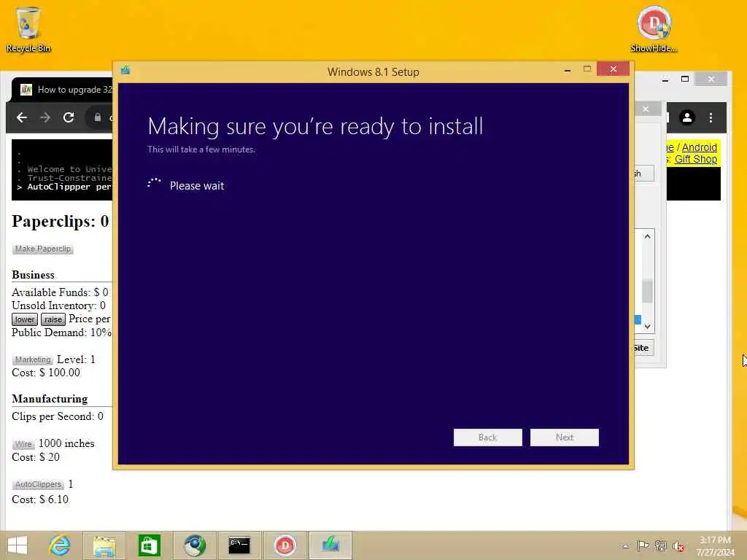This screenshot has width=747, height=560.
Task: Click the 'Unsold Inventory: 0' text
Action: pos(58,306)
